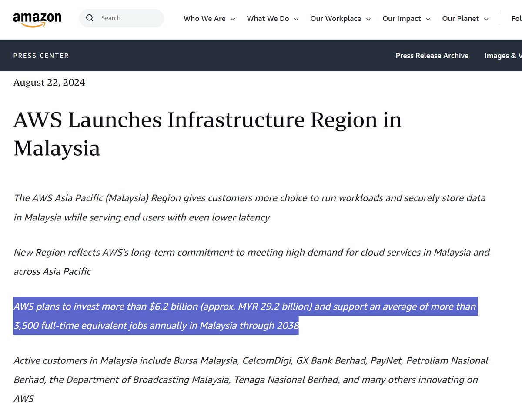
Task: Click the search magnifying glass icon
Action: pyautogui.click(x=90, y=18)
